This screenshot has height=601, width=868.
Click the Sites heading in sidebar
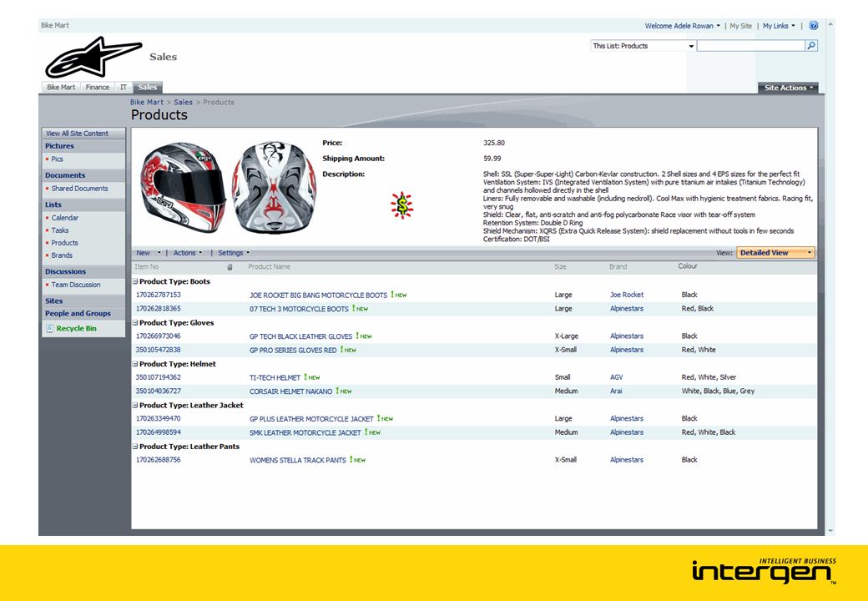coord(53,301)
